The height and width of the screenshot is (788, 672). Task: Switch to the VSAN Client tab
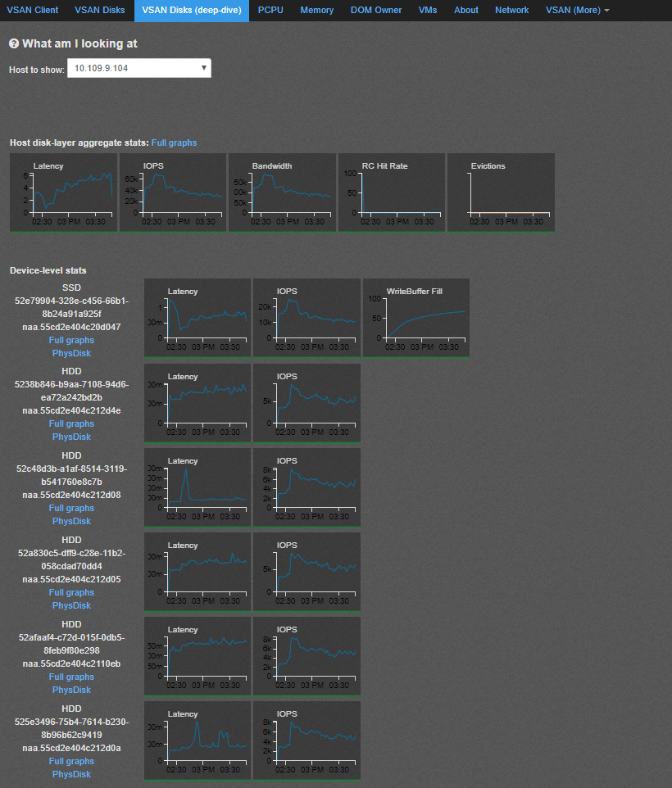click(33, 10)
